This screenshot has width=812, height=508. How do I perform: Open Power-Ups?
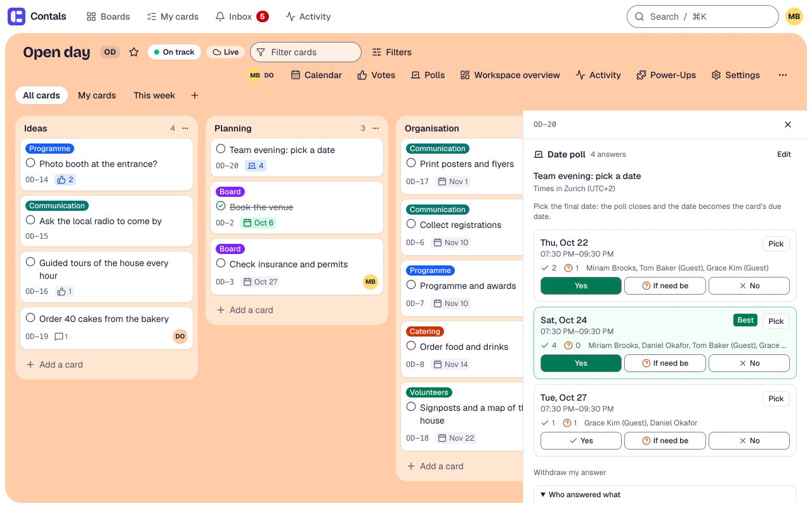[x=666, y=75]
